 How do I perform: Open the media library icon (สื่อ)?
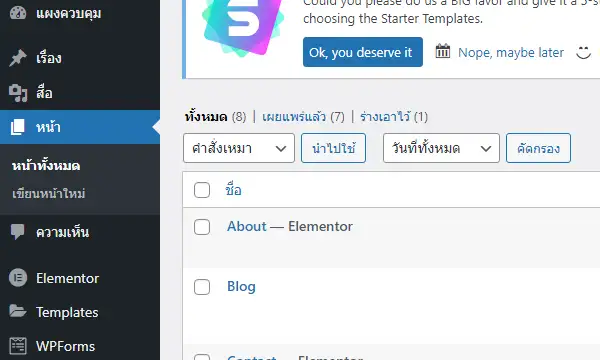tap(18, 93)
